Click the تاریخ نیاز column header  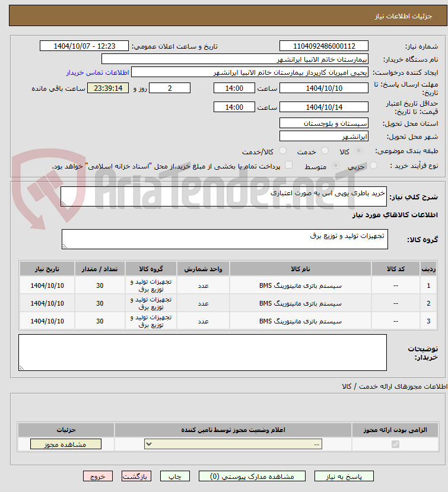click(x=47, y=269)
